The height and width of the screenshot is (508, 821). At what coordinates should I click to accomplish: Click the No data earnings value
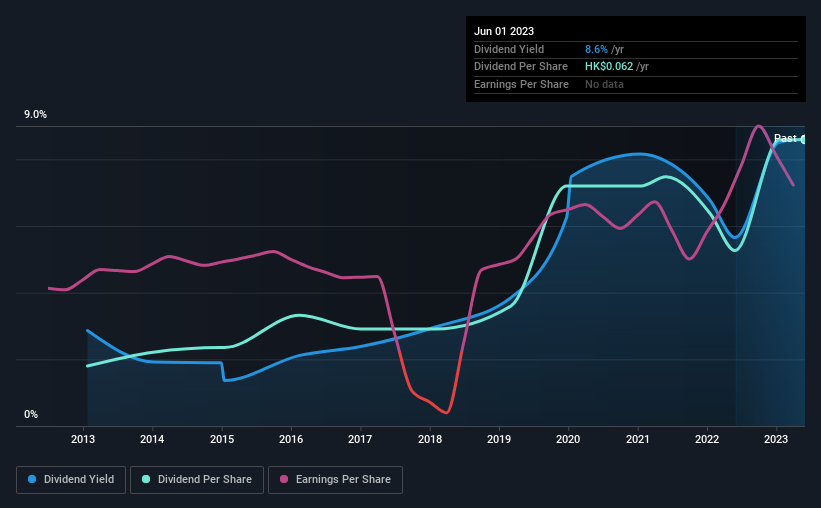tap(604, 84)
